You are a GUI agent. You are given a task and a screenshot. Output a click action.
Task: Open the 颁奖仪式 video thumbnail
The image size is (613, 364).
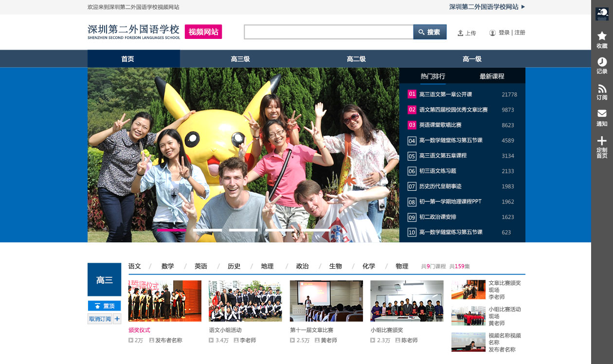(165, 301)
